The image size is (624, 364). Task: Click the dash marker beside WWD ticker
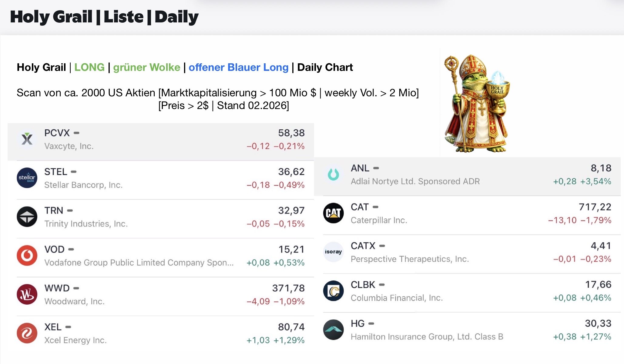pos(76,288)
